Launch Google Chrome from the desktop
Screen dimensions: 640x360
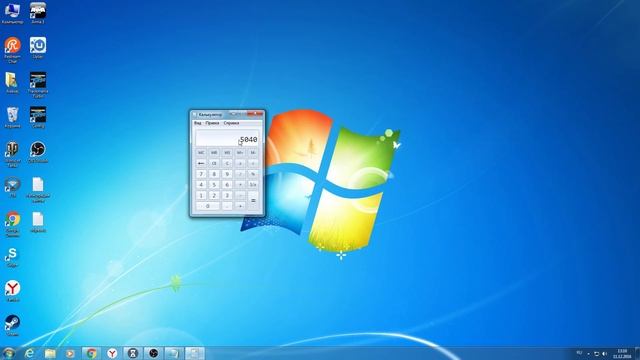click(13, 224)
